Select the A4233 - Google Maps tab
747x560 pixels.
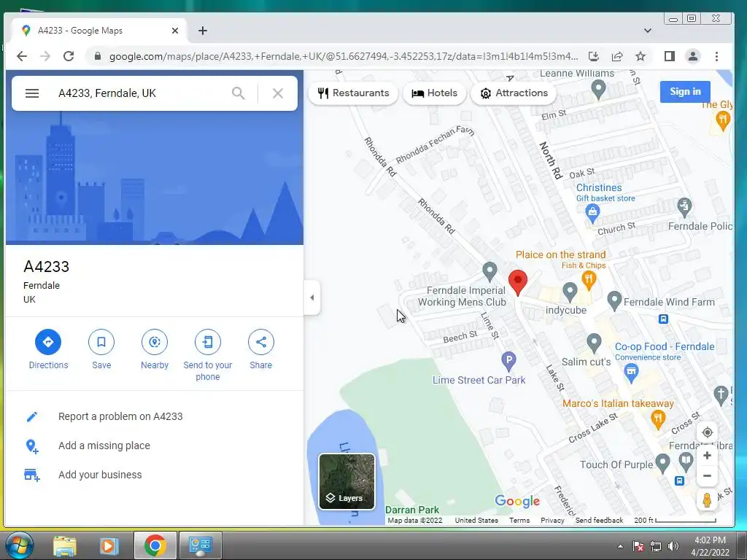point(99,31)
